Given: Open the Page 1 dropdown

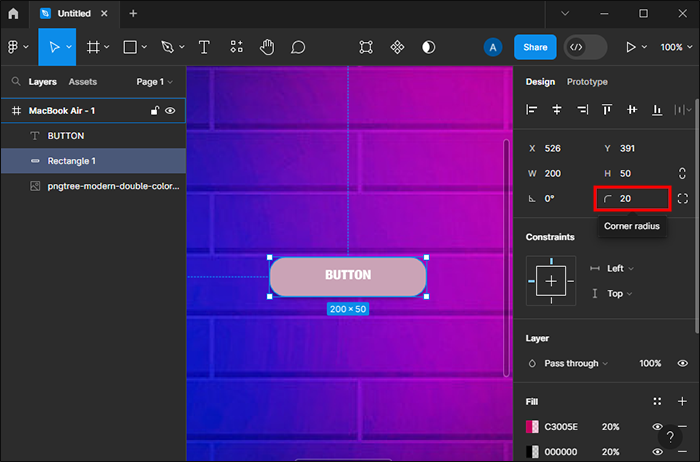Looking at the screenshot, I should pyautogui.click(x=154, y=82).
